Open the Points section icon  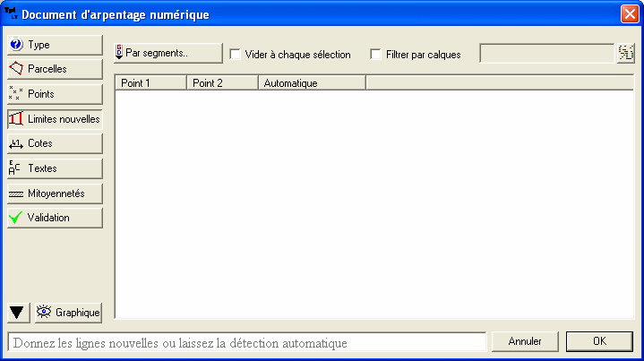(15, 93)
